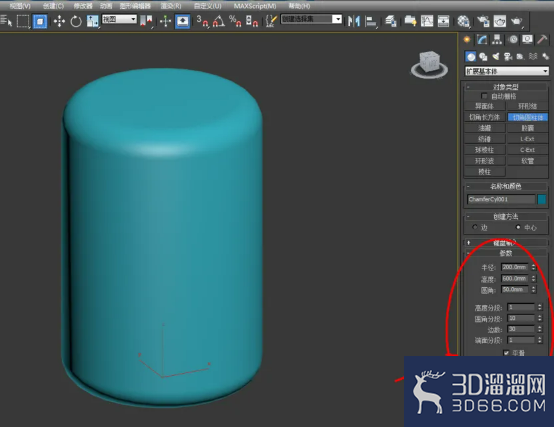Toggle the Graphite modeling ribbon
This screenshot has width=554, height=427.
(x=410, y=21)
